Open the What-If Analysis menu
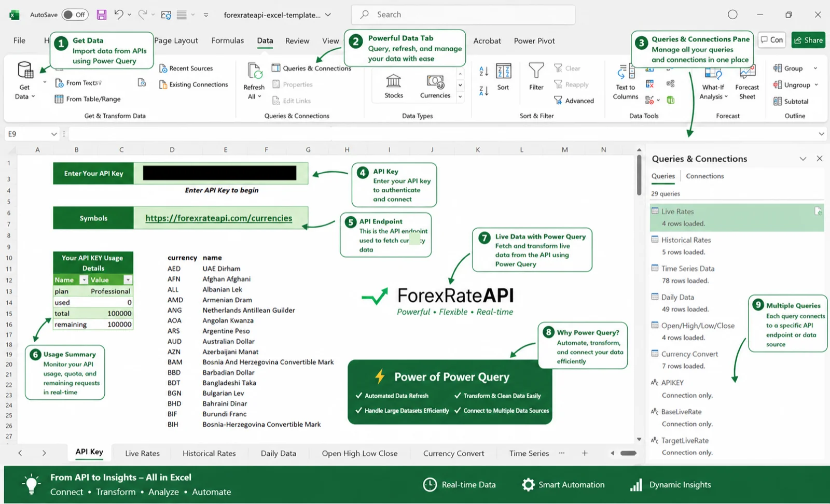The image size is (830, 504). (713, 82)
